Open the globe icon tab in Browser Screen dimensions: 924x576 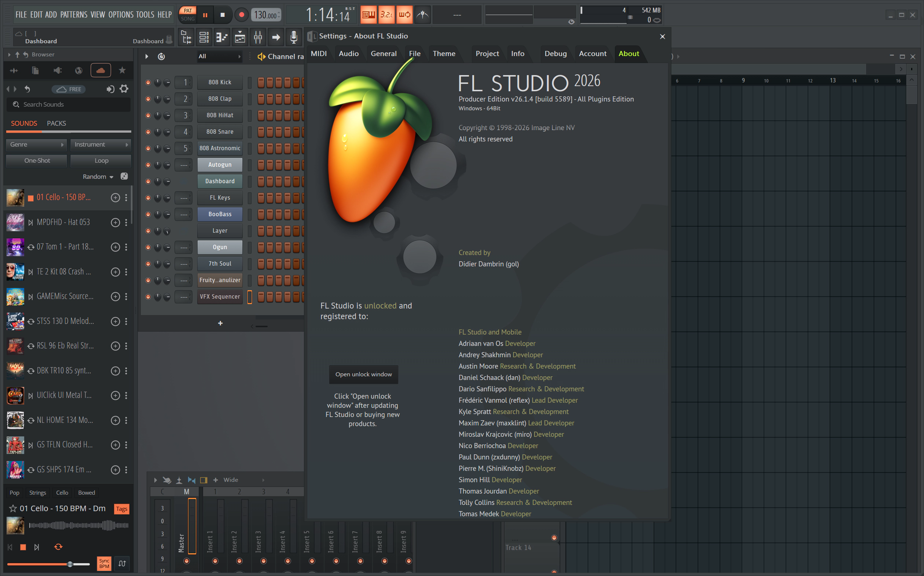click(79, 70)
